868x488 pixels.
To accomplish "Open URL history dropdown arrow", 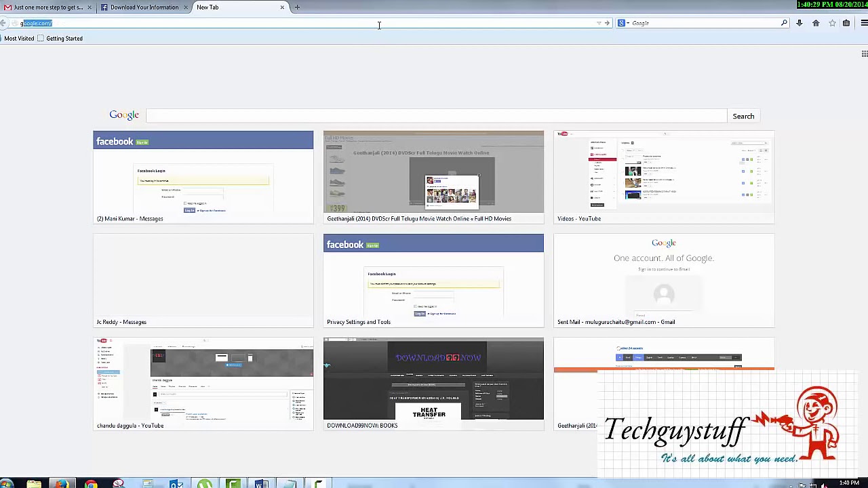I will [x=599, y=23].
